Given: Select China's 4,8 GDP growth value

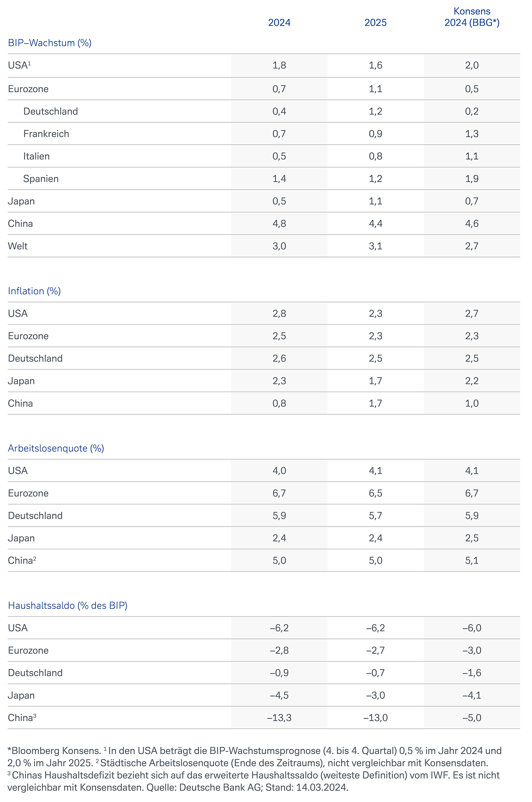Looking at the screenshot, I should [279, 224].
